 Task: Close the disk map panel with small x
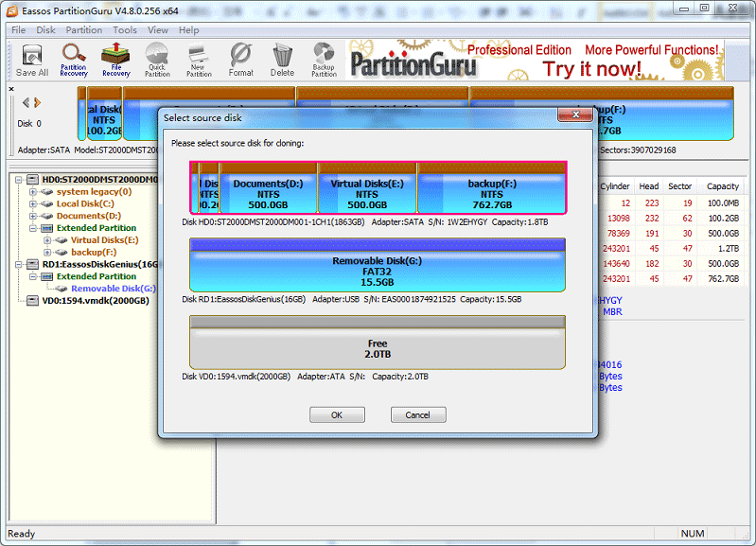click(11, 89)
